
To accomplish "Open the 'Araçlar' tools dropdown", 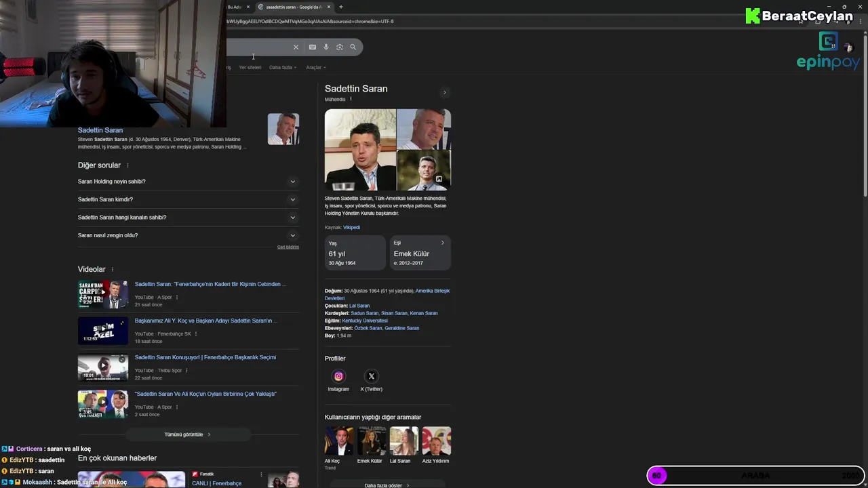I will [x=316, y=67].
